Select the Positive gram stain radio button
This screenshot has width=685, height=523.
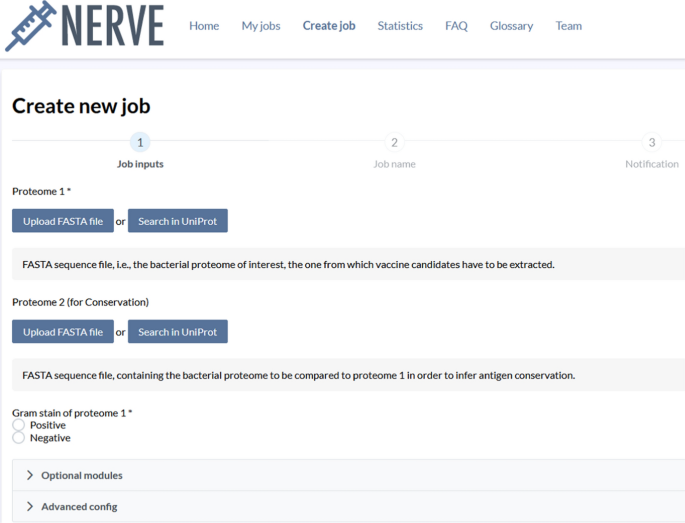pyautogui.click(x=18, y=425)
